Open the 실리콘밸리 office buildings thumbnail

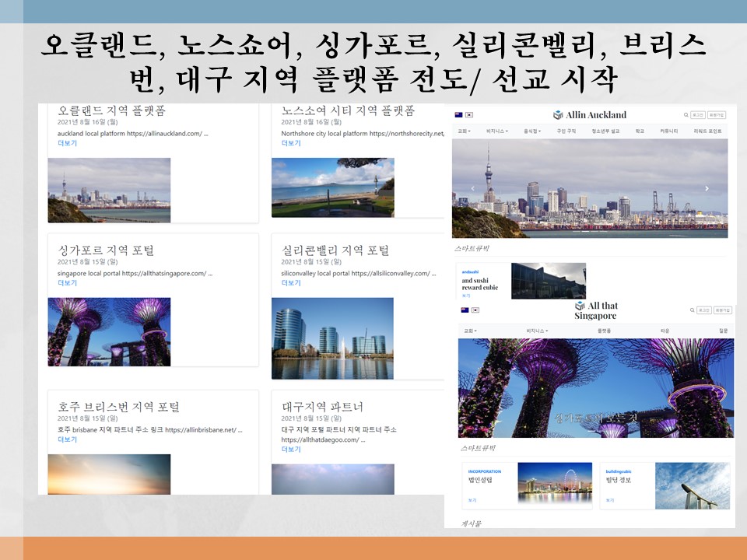click(x=332, y=338)
